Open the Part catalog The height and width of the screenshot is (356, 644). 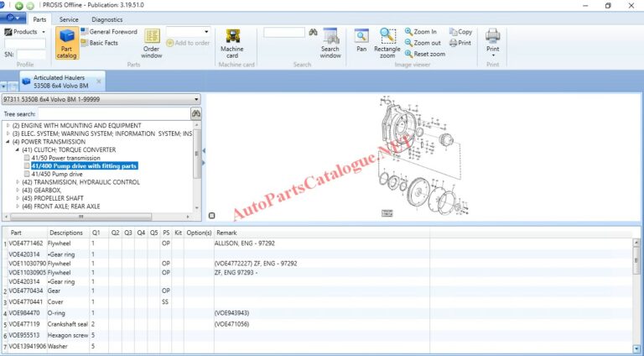coord(66,43)
